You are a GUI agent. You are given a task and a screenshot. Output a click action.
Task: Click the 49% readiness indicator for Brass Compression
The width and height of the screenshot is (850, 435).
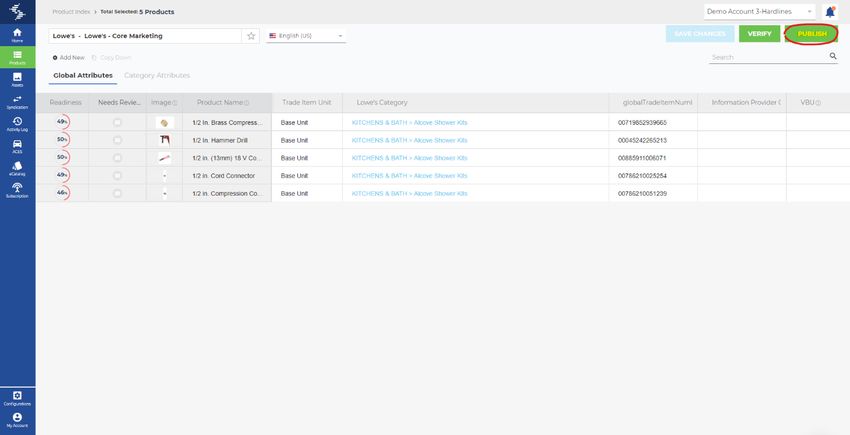tap(63, 122)
